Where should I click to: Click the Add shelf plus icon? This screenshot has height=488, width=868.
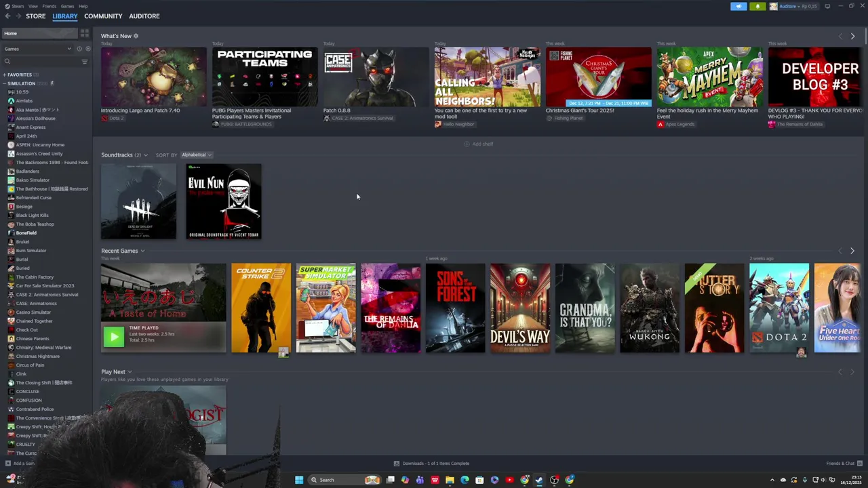click(x=467, y=144)
